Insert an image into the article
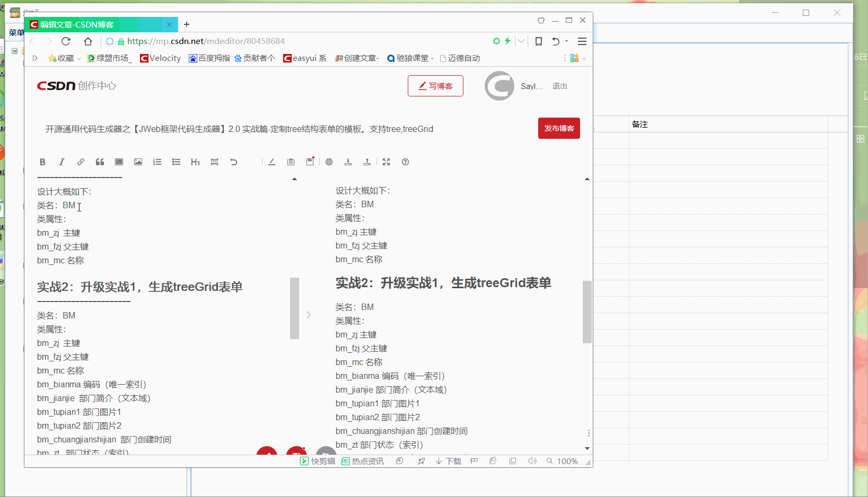The height and width of the screenshot is (497, 868). pyautogui.click(x=138, y=162)
